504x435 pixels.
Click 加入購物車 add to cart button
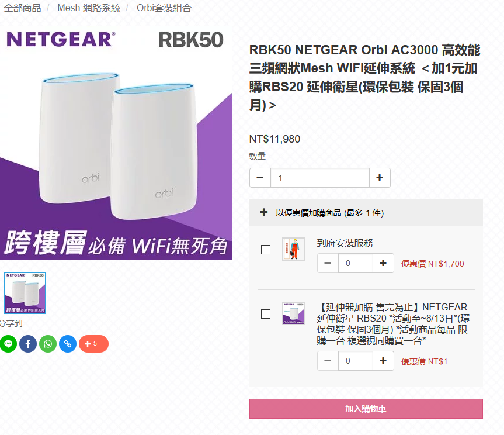click(x=366, y=409)
